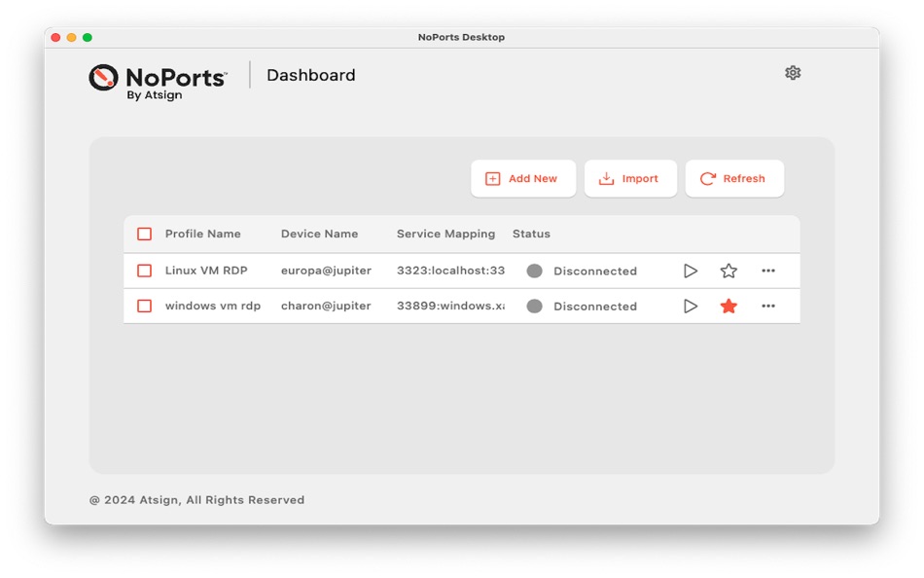Toggle the select-all checkbox in header
This screenshot has width=924, height=578.
[144, 235]
